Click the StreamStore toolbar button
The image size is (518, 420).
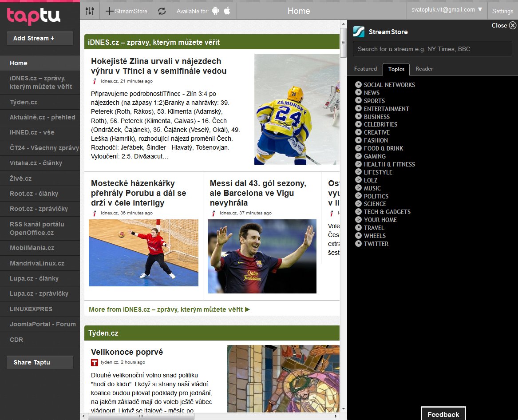(x=126, y=11)
